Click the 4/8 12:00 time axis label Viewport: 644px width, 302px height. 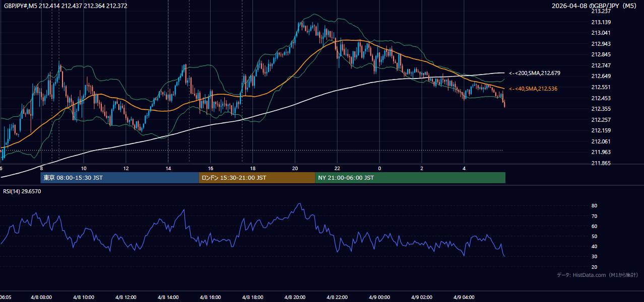pos(126,297)
